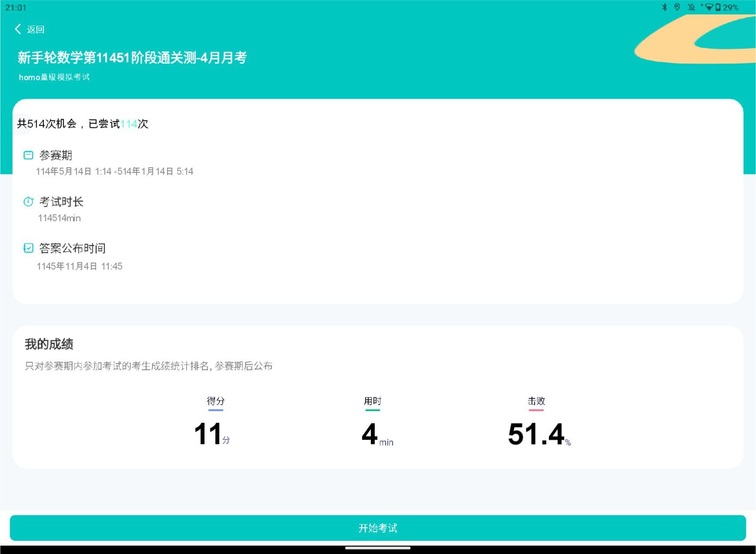Click the 114514min exam duration text
The image size is (756, 554).
(60, 218)
